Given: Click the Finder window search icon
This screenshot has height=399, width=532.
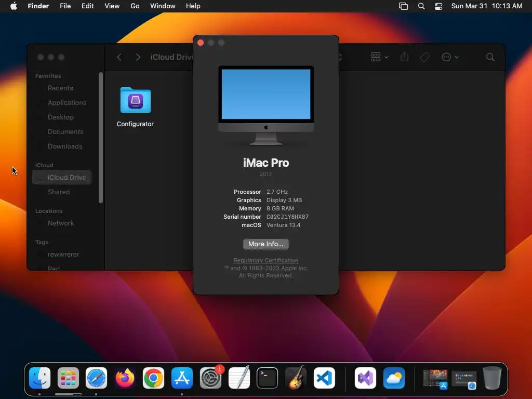Looking at the screenshot, I should (490, 57).
